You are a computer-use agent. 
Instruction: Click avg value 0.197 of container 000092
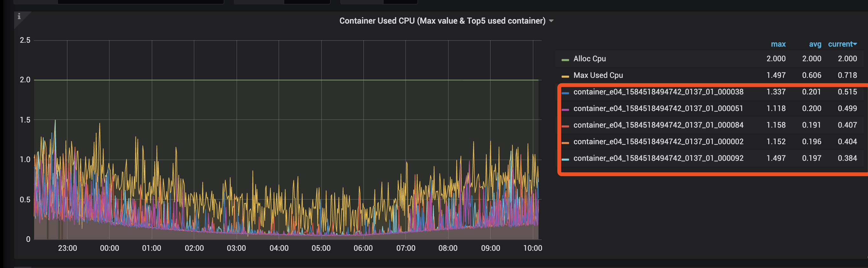[811, 158]
